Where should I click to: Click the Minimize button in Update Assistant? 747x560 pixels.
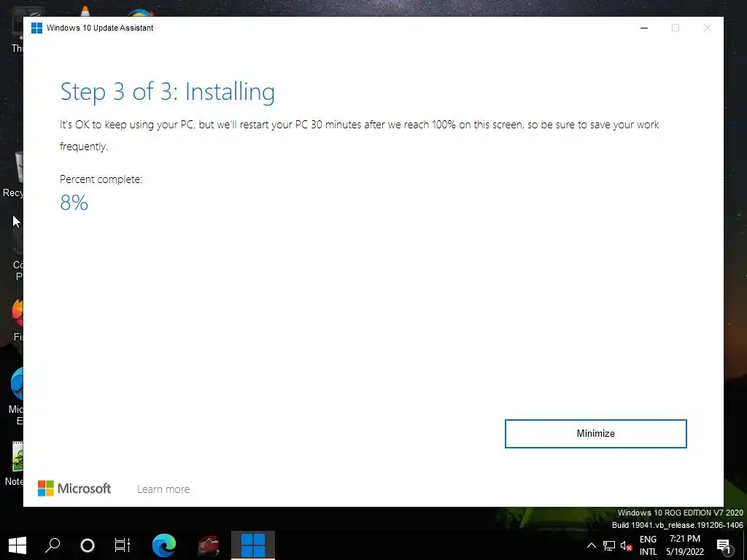595,433
